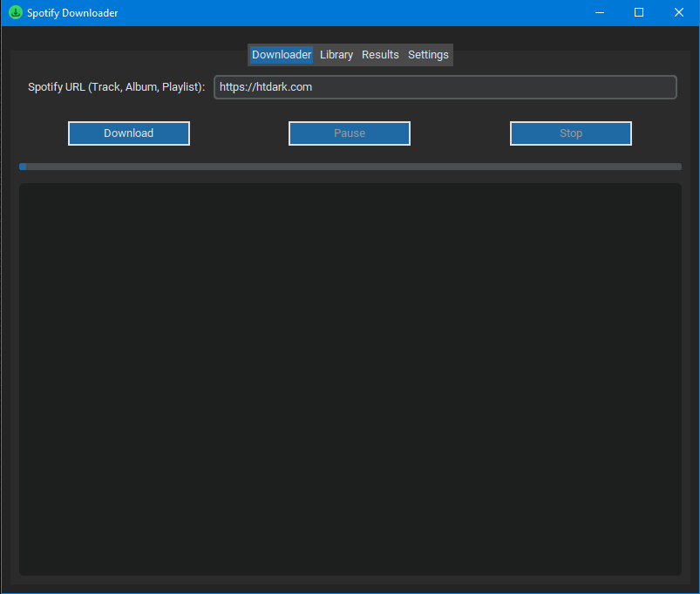Open the Results tab
This screenshot has height=594, width=700.
click(380, 55)
